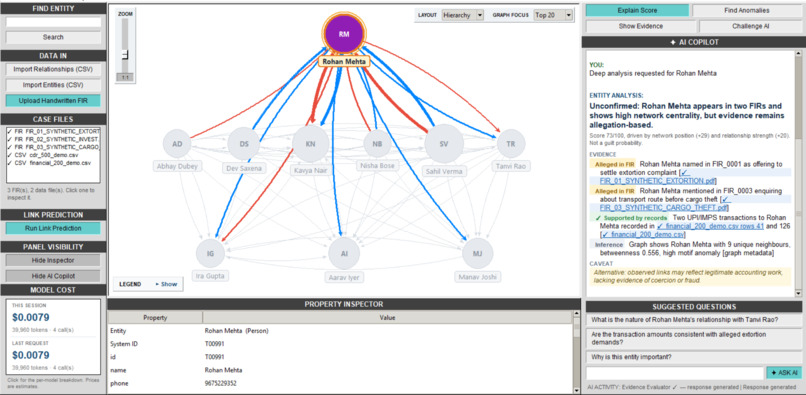This screenshot has height=395, width=806.
Task: Click the Rohan Mehta node label
Action: [x=344, y=61]
